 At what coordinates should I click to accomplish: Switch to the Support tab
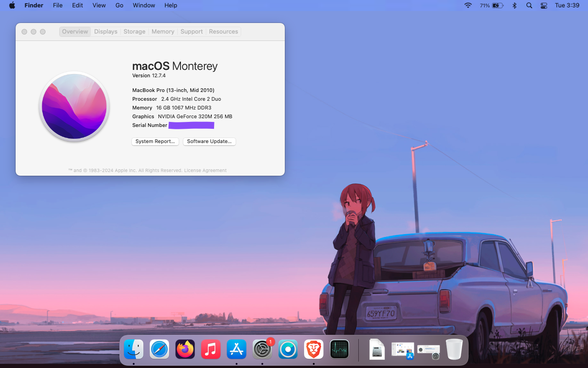pos(192,32)
